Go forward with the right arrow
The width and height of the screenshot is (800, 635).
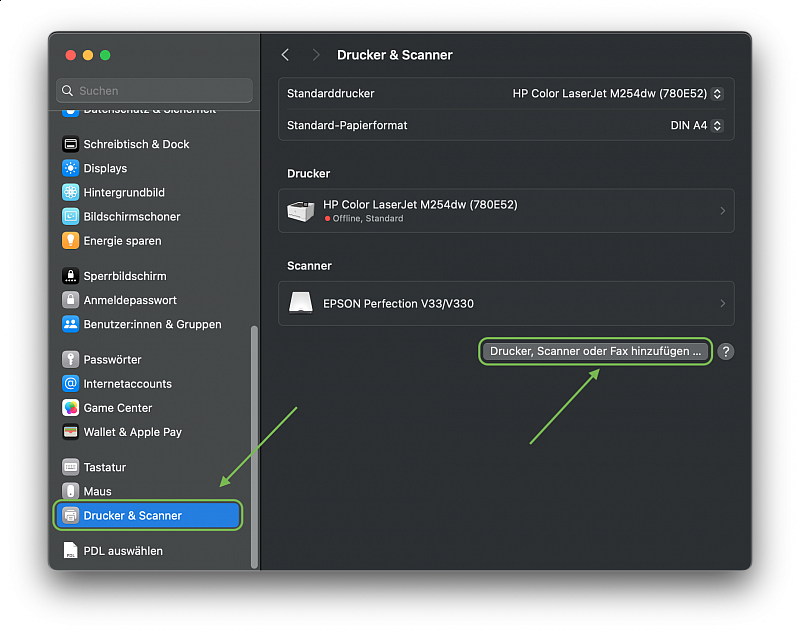(x=316, y=55)
